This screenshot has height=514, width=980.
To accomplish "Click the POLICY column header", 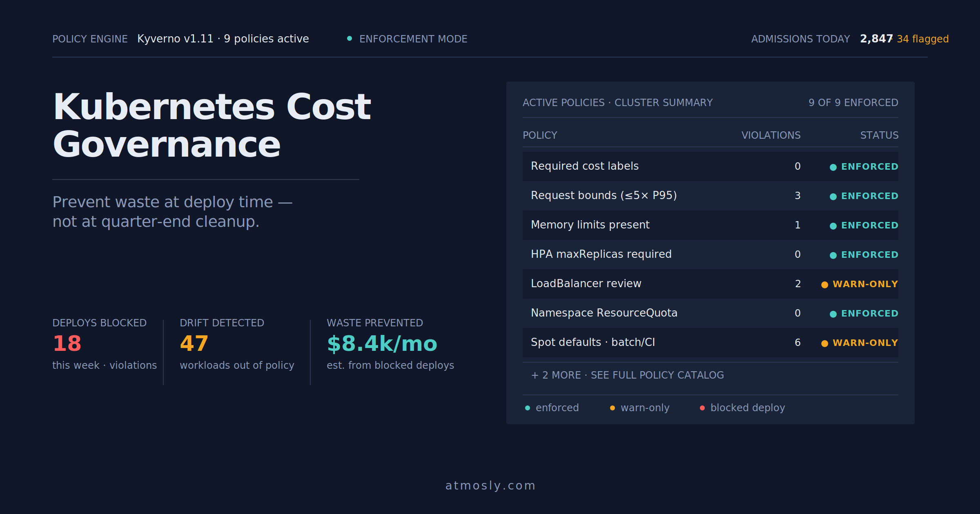I will [x=540, y=135].
